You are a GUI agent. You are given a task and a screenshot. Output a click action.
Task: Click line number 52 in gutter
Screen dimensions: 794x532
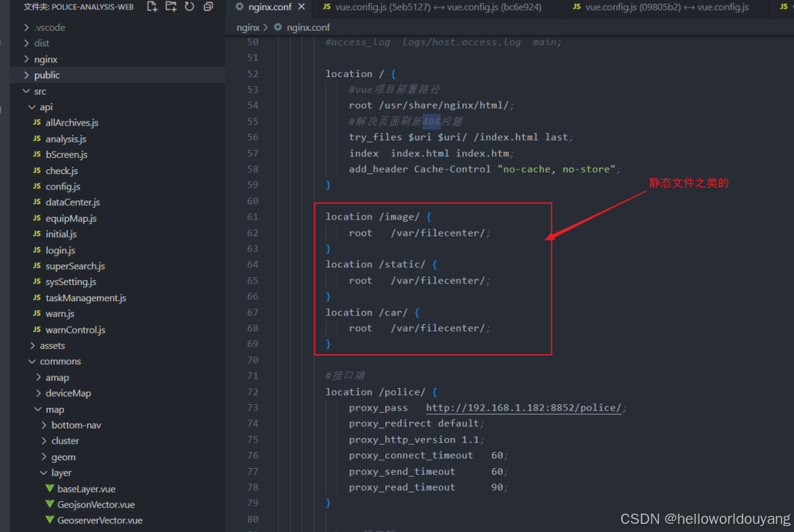(x=252, y=74)
